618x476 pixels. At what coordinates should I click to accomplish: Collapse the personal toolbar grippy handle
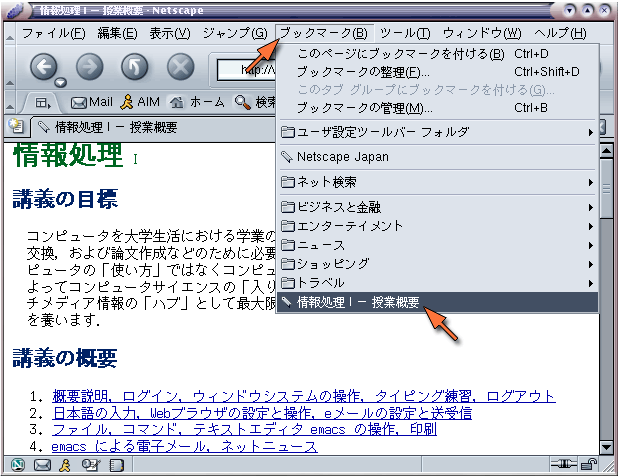pos(10,101)
